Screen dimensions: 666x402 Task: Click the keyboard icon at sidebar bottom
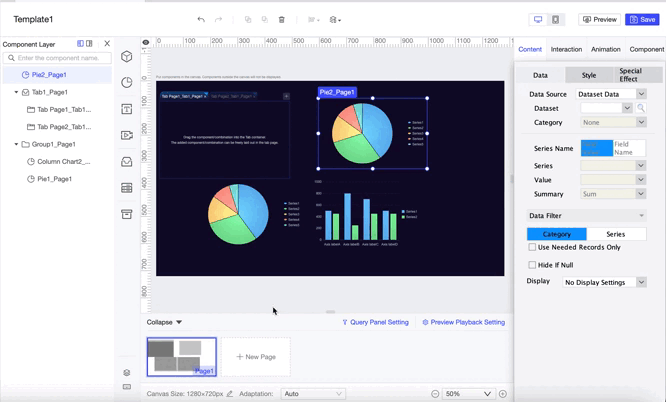tap(127, 387)
